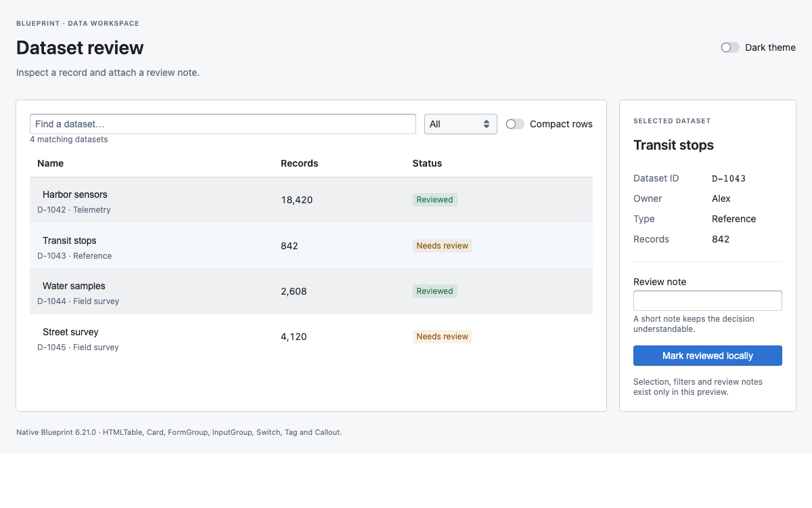Viewport: 812px width, 508px height.
Task: Click the Review note label
Action: (x=660, y=282)
